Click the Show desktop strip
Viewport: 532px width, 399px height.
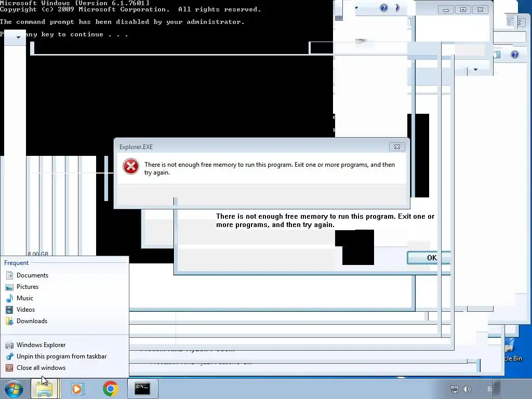click(496, 389)
